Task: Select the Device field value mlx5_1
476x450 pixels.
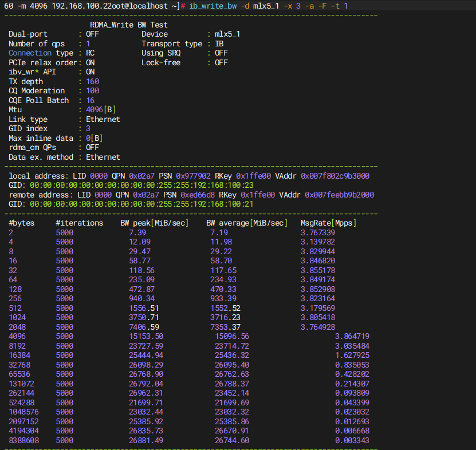Action: click(227, 34)
